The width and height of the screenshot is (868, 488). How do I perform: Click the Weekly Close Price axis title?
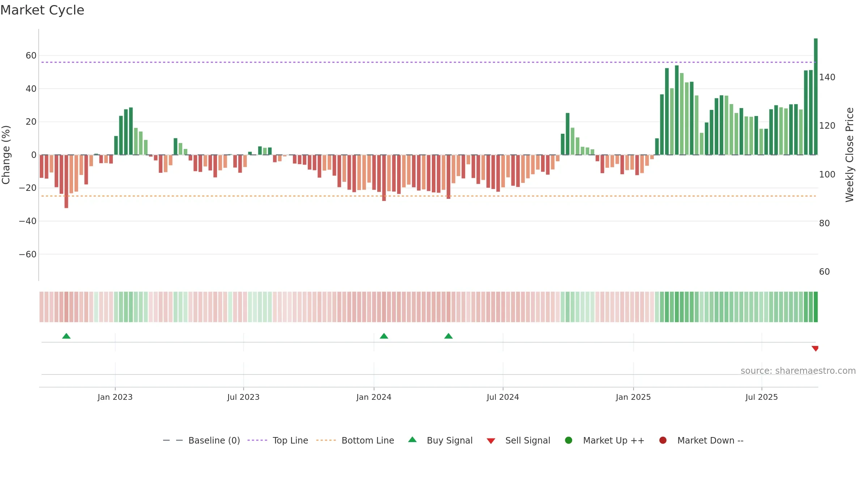coord(850,155)
